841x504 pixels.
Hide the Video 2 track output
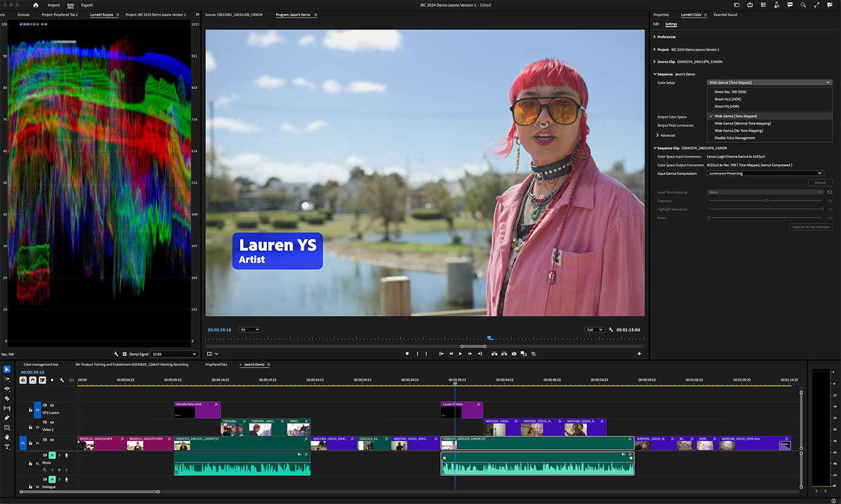point(52,422)
